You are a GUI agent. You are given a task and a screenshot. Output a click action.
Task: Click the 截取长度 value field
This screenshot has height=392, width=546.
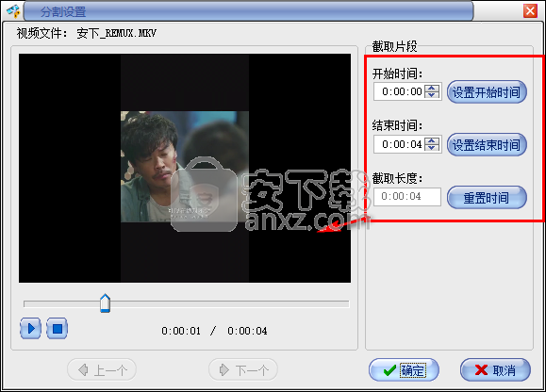point(407,197)
